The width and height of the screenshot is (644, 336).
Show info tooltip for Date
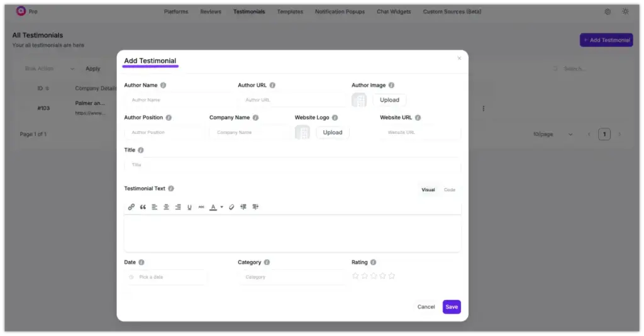142,262
